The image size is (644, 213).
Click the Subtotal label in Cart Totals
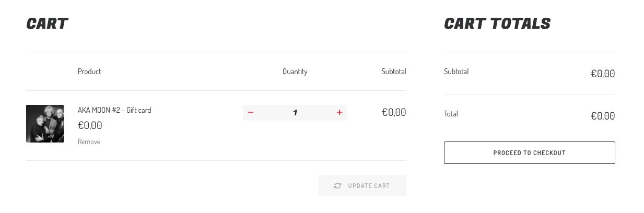(456, 72)
